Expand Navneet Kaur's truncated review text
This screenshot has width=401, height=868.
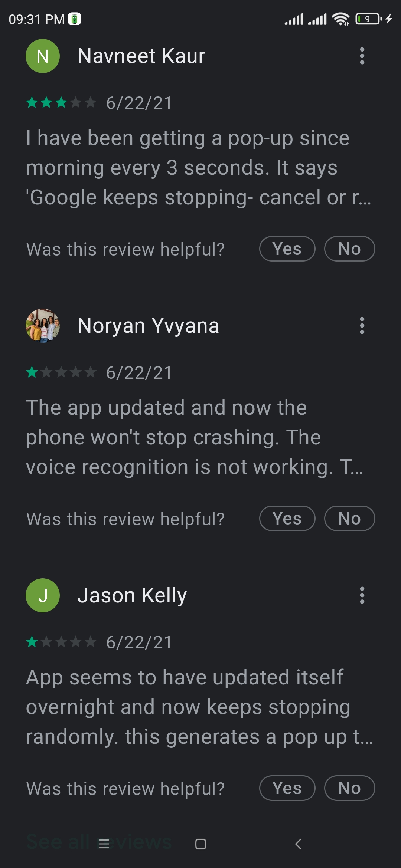(199, 168)
